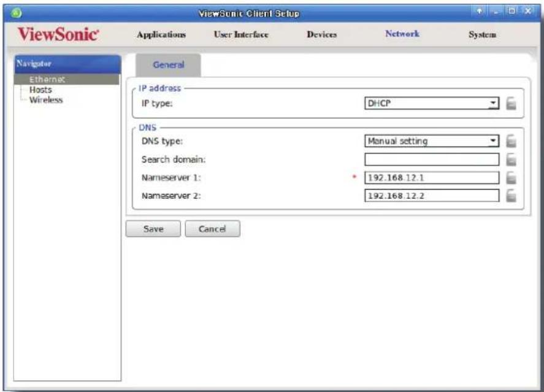
Task: Click the 'IP address' group title
Action: tap(159, 88)
